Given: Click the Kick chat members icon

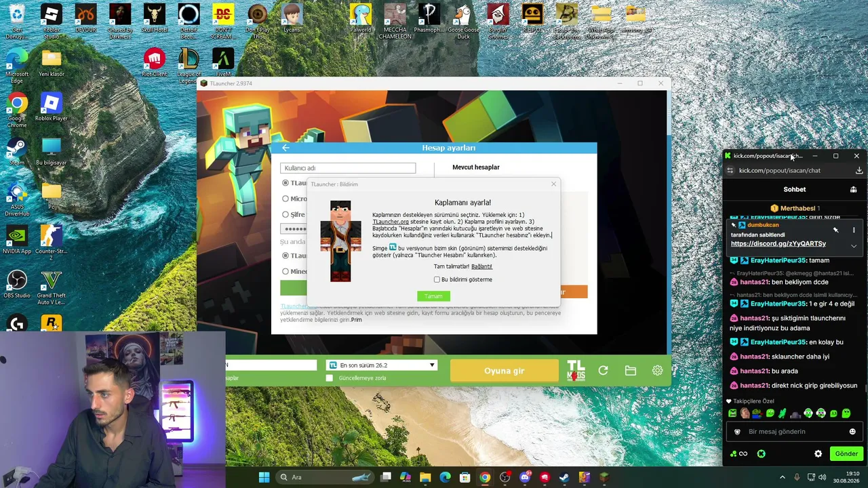Looking at the screenshot, I should point(853,190).
